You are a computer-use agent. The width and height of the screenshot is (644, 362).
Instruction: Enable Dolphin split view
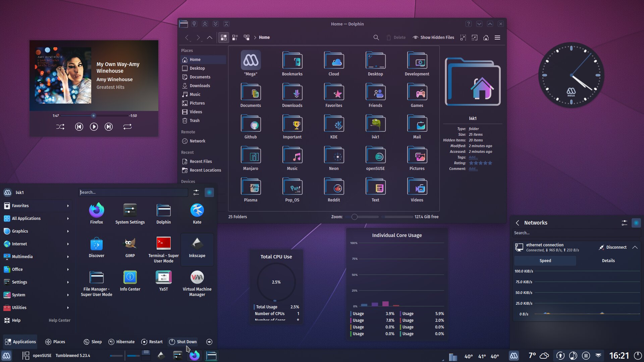point(247,37)
